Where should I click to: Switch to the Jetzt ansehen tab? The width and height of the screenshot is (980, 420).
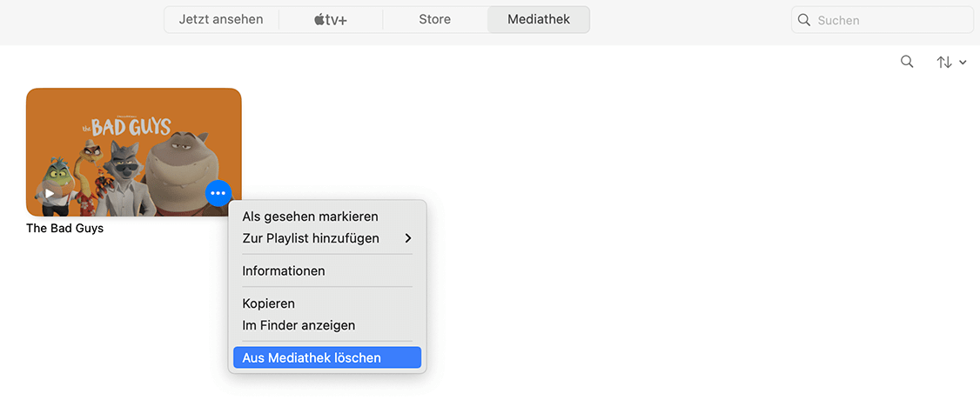pos(221,19)
